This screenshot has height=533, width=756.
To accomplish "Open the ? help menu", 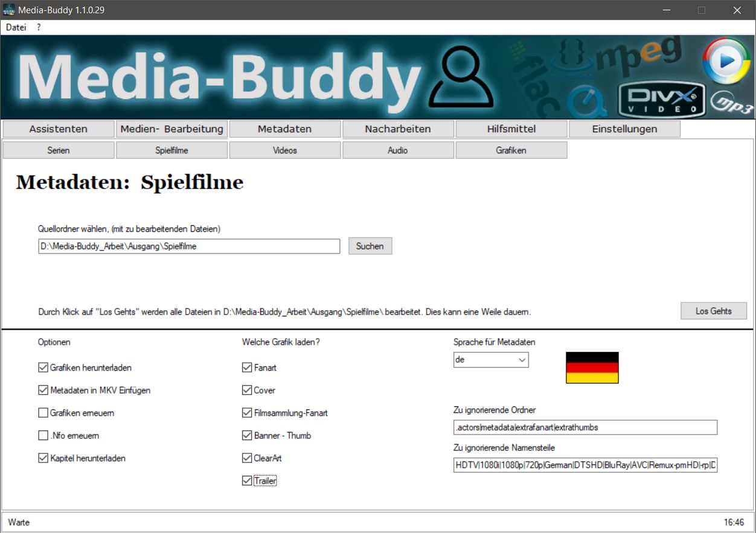I will (39, 27).
